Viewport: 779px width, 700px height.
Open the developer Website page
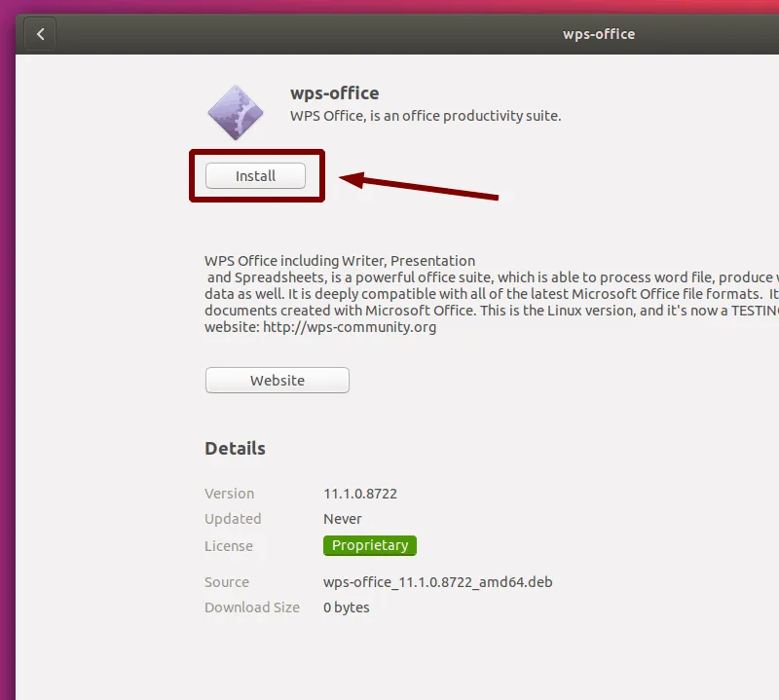(277, 380)
